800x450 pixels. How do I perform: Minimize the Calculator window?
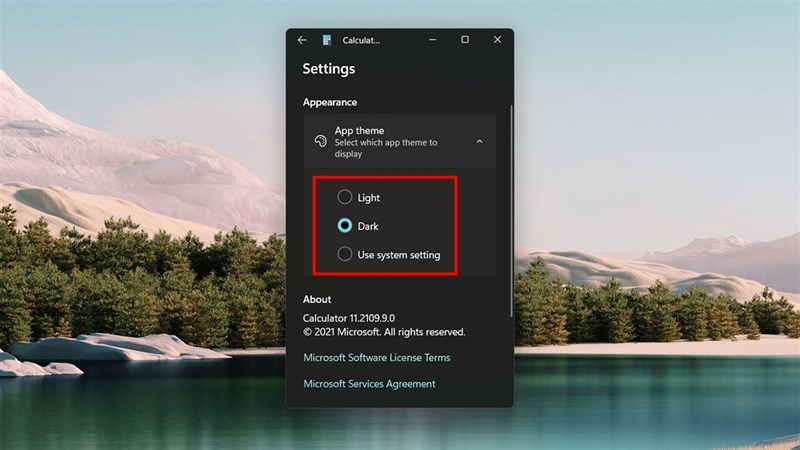click(433, 40)
